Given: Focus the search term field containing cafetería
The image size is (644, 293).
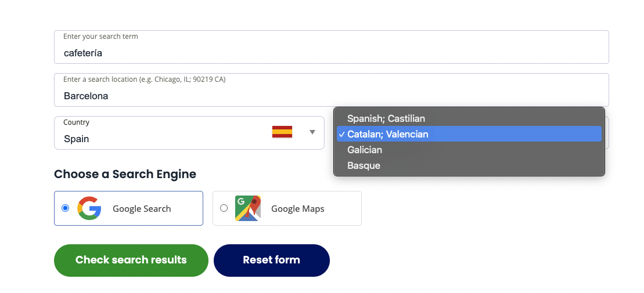Looking at the screenshot, I should point(332,47).
